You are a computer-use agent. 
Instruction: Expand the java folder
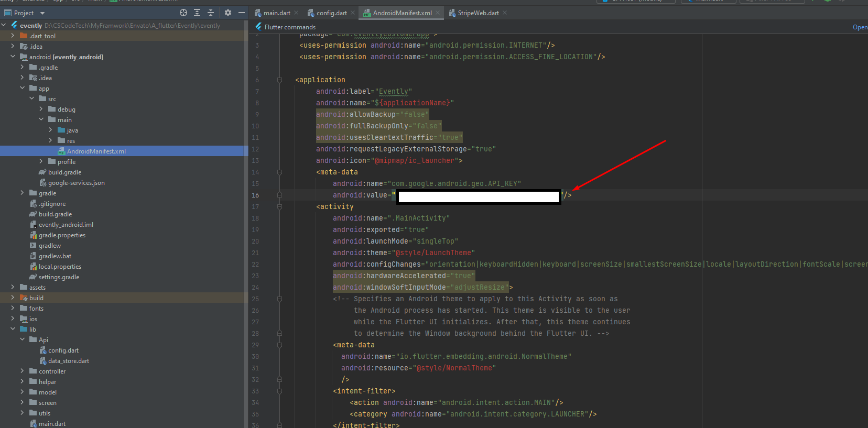50,130
